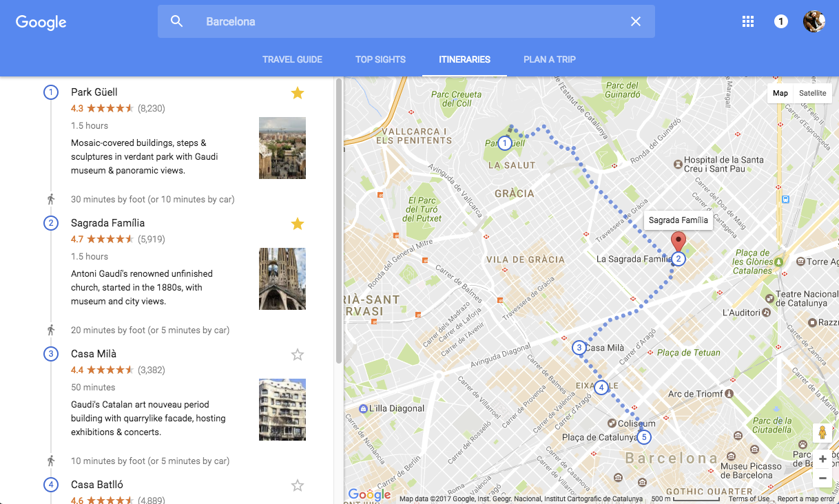
Task: Click the Teatre Nacional de Catalunya icon
Action: click(x=769, y=298)
